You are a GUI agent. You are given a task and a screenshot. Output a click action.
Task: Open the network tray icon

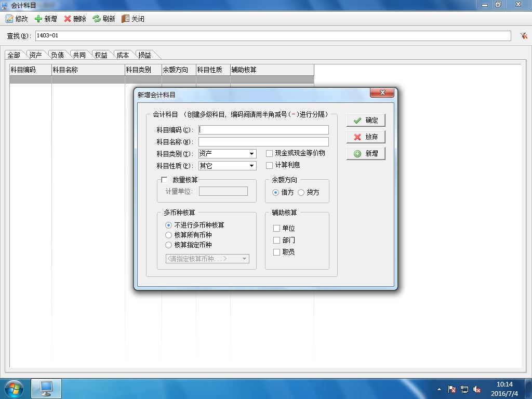[464, 390]
